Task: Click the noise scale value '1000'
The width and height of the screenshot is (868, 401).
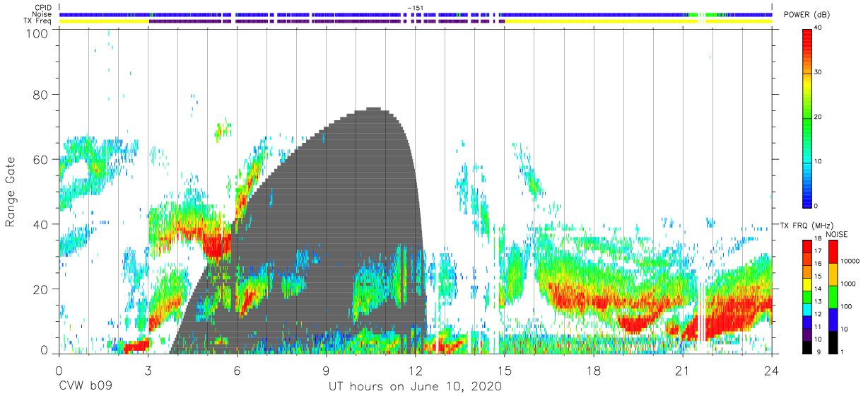Action: 848,284
